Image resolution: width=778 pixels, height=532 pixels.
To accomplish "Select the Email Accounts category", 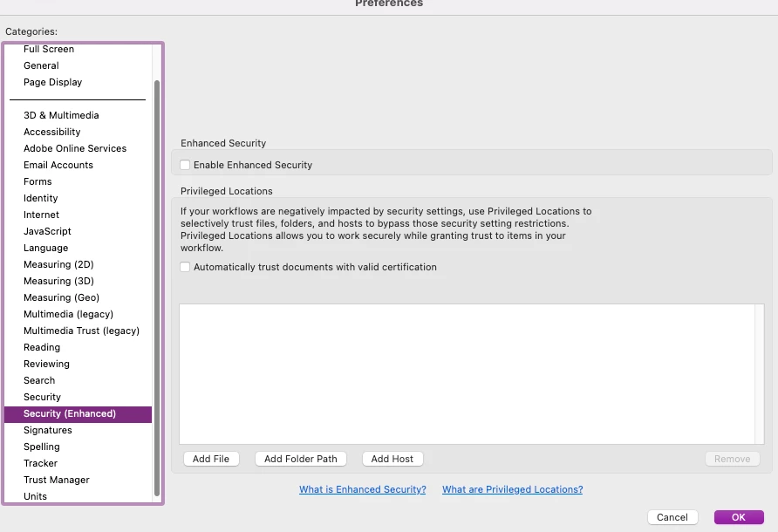I will (x=78, y=165).
